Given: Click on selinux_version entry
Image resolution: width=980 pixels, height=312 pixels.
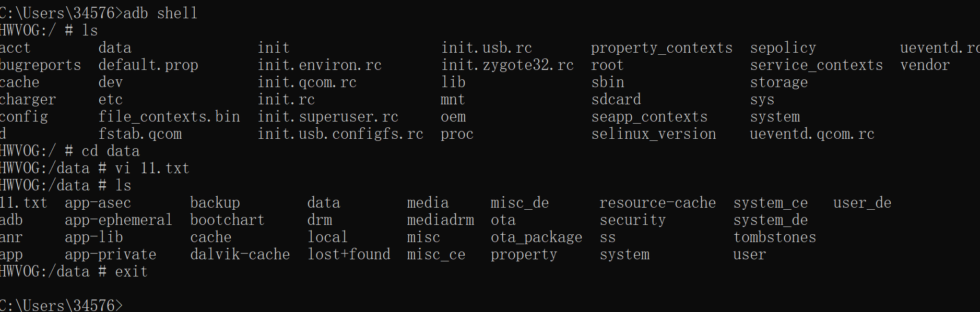Looking at the screenshot, I should click(x=653, y=134).
